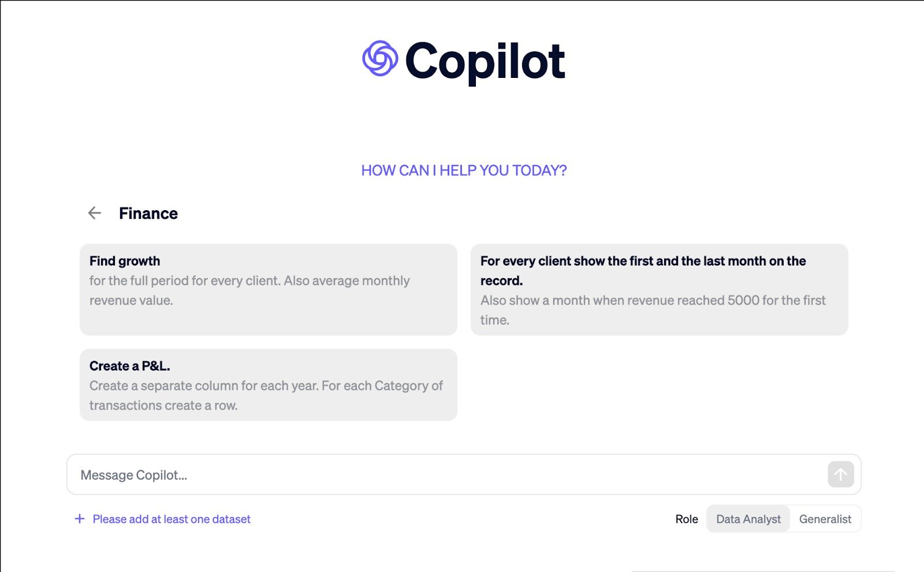Open 'Please add at least one dataset' link
Image resolution: width=924 pixels, height=572 pixels.
coord(171,519)
